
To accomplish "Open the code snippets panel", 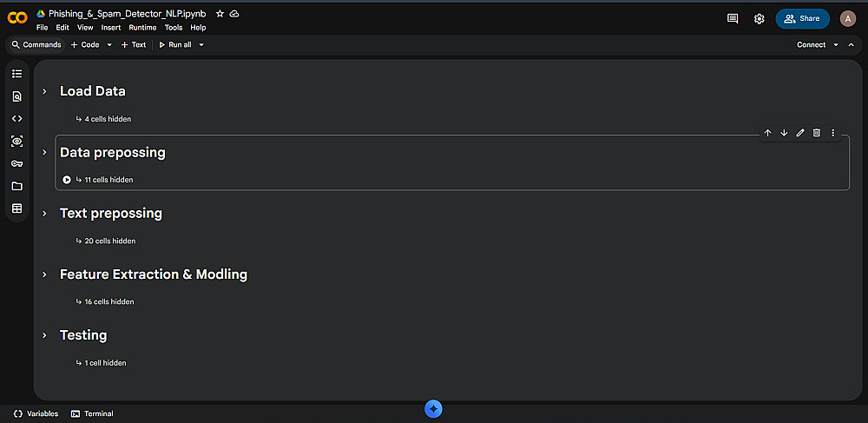I will pyautogui.click(x=16, y=118).
